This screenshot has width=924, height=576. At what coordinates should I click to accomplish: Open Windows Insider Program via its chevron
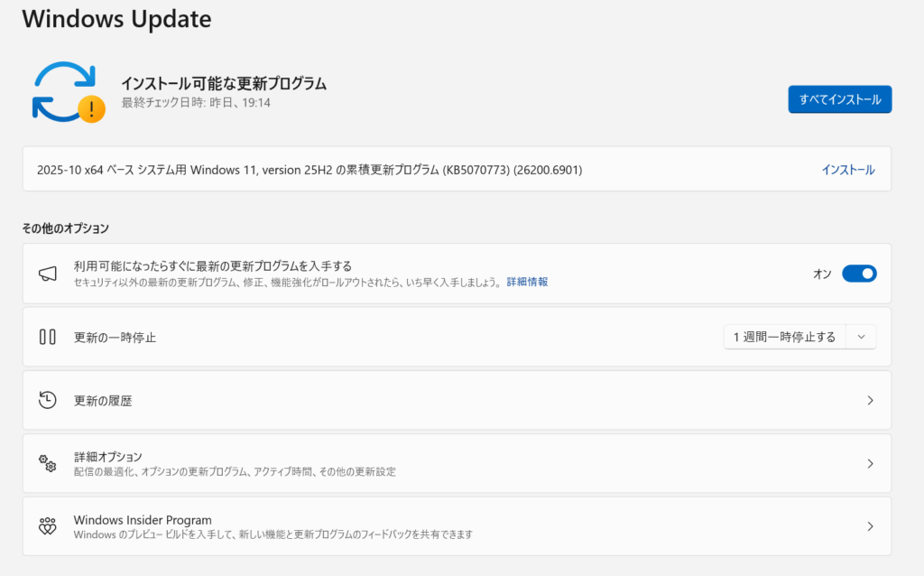pos(870,526)
